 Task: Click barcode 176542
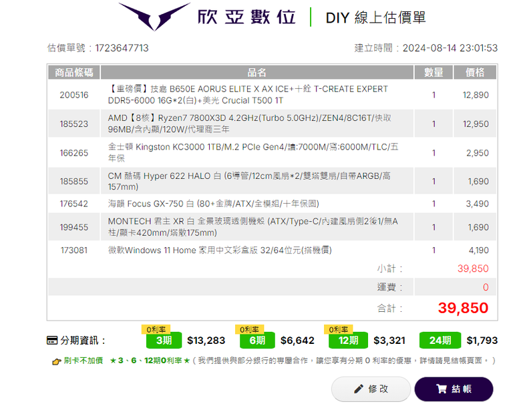73,204
